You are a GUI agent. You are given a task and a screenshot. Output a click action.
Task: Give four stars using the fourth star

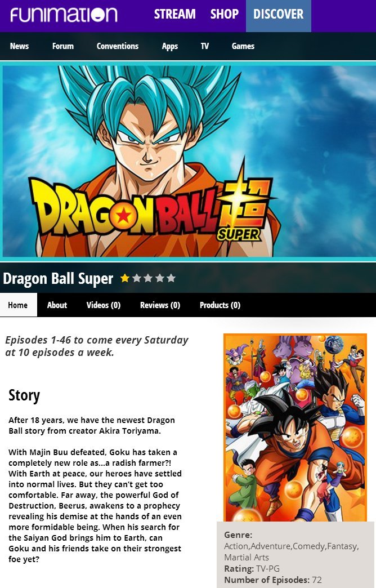click(x=160, y=278)
